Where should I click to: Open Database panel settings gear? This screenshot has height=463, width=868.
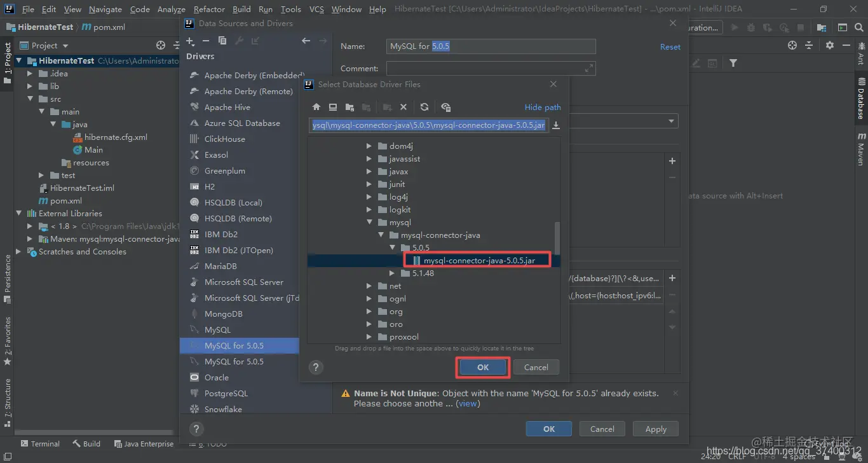pos(829,45)
